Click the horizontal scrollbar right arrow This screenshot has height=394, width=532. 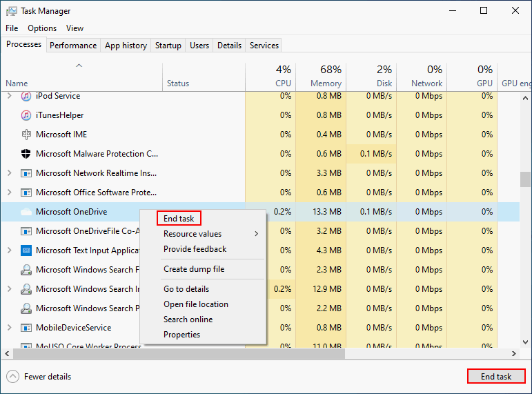click(514, 353)
